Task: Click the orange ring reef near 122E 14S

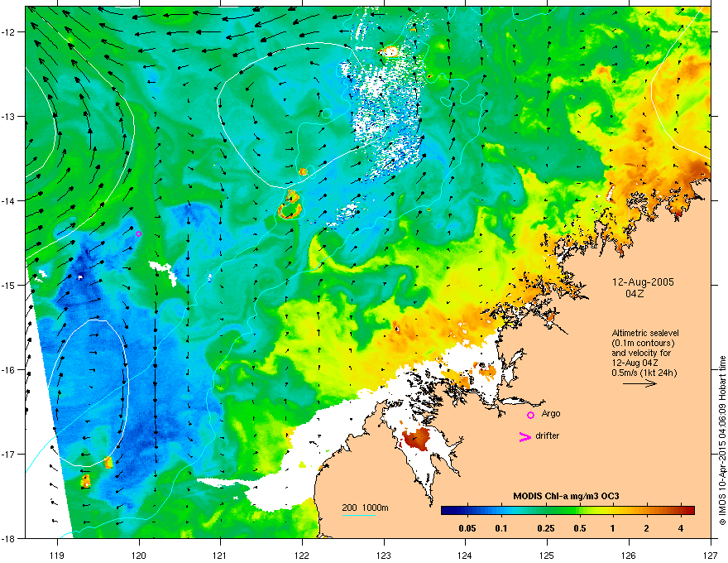Action: click(290, 211)
